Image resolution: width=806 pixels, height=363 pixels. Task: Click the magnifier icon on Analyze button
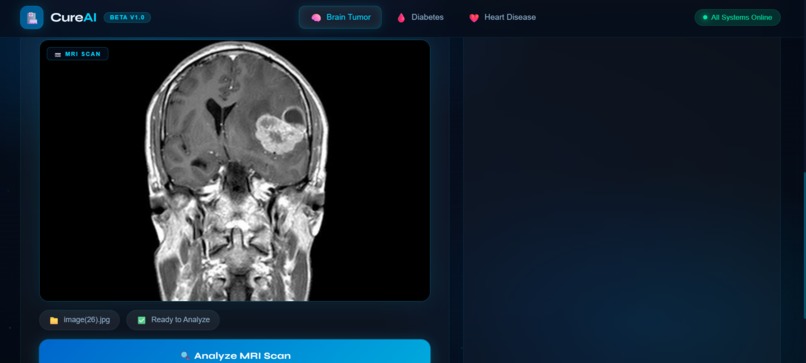tap(185, 356)
